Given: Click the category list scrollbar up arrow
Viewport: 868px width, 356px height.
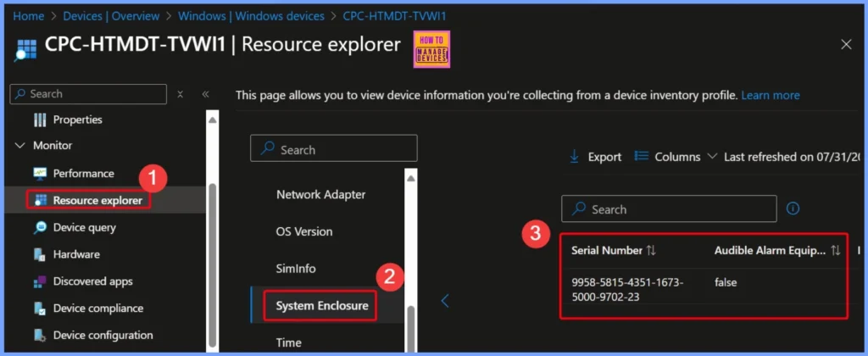Looking at the screenshot, I should [411, 178].
